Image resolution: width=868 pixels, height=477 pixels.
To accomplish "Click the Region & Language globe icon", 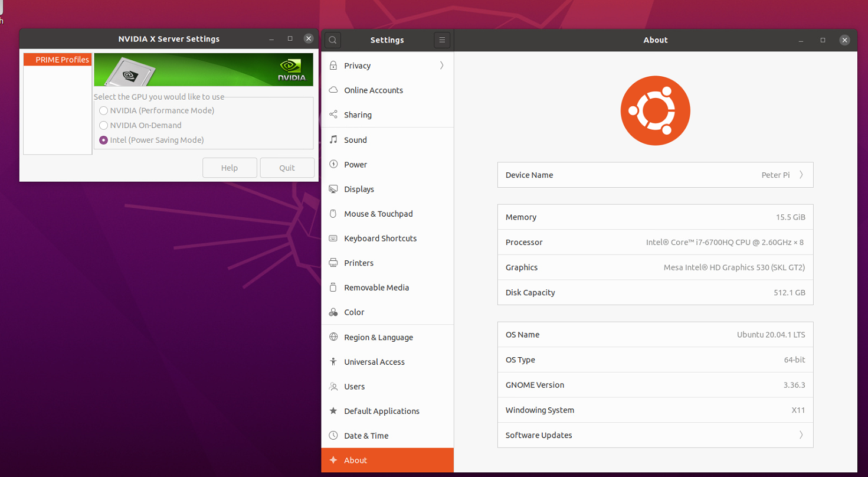I will coord(333,337).
